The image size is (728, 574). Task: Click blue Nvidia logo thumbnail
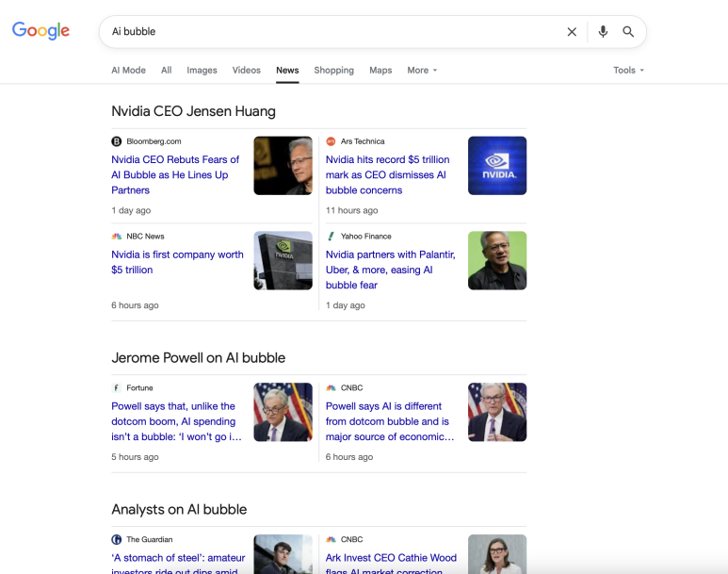[497, 166]
